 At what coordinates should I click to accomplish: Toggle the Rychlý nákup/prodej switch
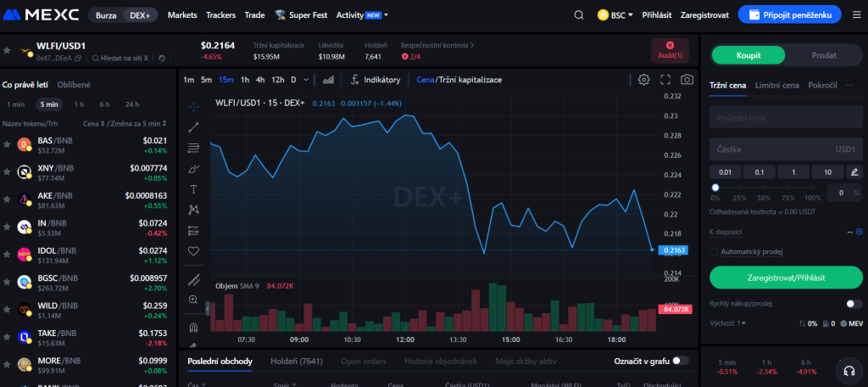[x=854, y=304]
